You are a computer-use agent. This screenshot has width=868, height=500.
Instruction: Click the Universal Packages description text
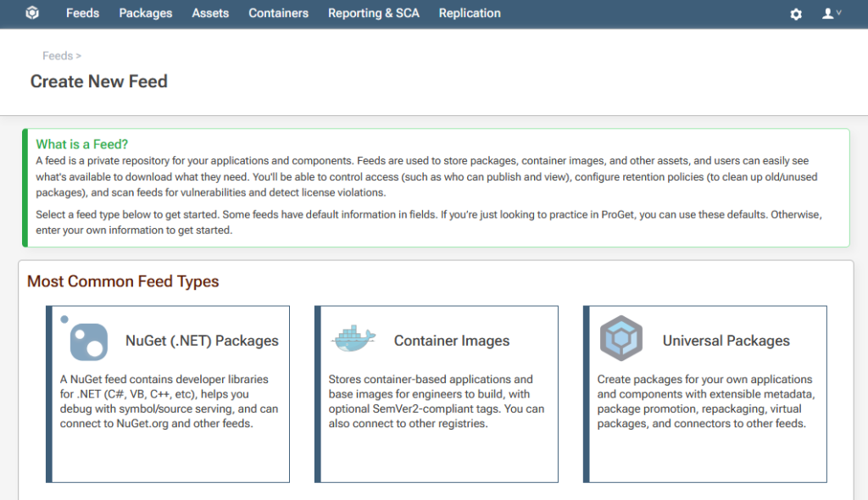click(705, 402)
